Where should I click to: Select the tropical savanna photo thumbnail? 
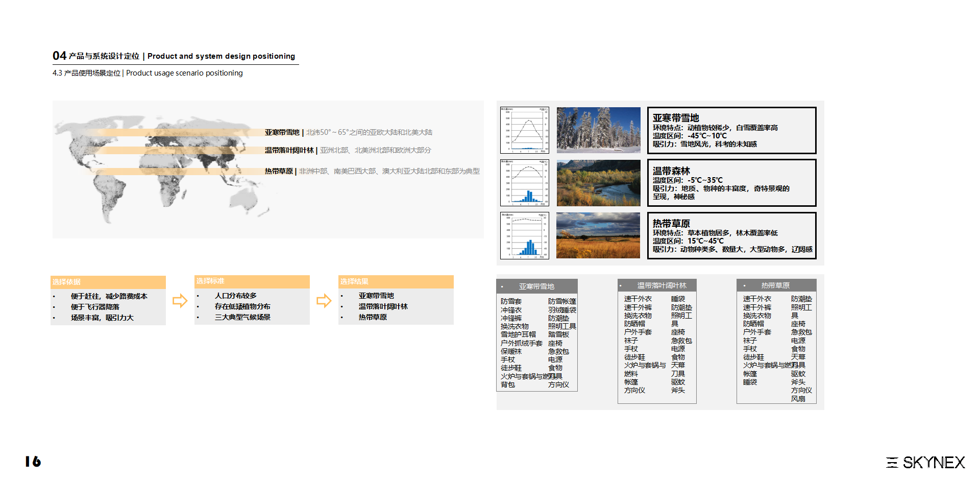click(x=598, y=235)
